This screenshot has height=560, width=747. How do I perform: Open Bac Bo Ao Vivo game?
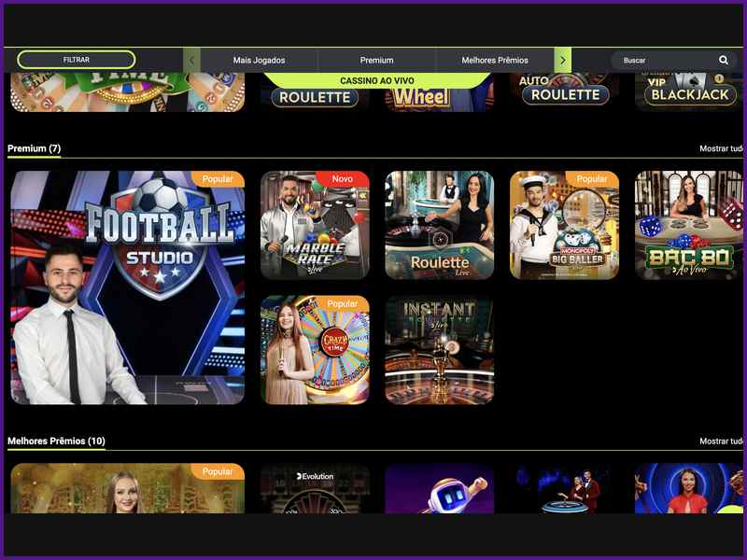688,225
